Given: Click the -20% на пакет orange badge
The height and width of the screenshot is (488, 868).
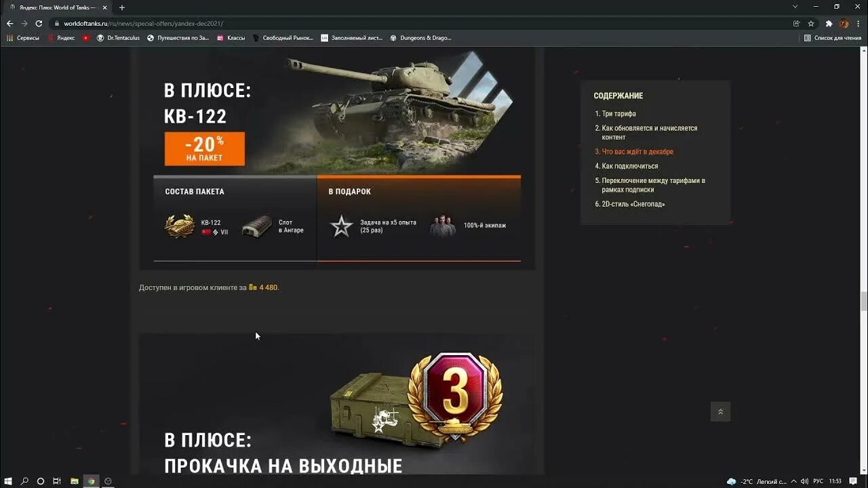Looking at the screenshot, I should (x=204, y=149).
